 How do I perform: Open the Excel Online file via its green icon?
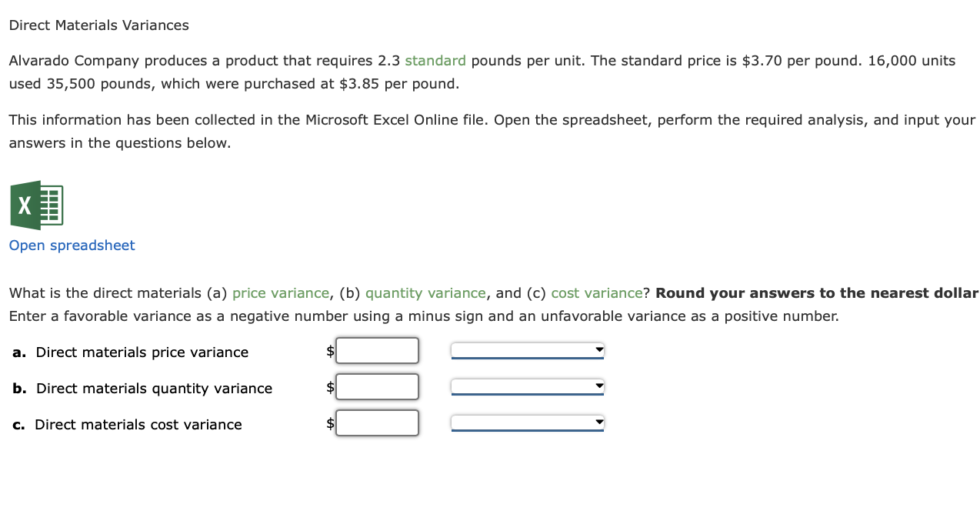click(x=36, y=205)
